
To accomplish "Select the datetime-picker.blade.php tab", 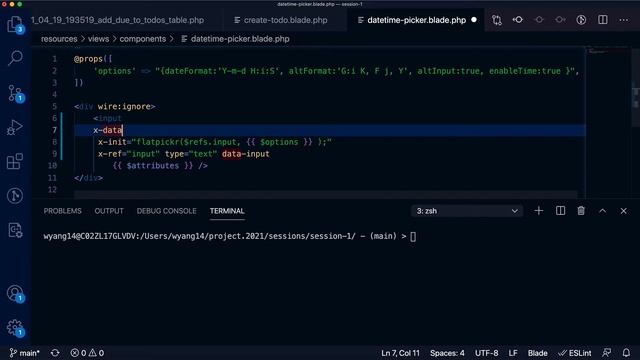I will [416, 20].
